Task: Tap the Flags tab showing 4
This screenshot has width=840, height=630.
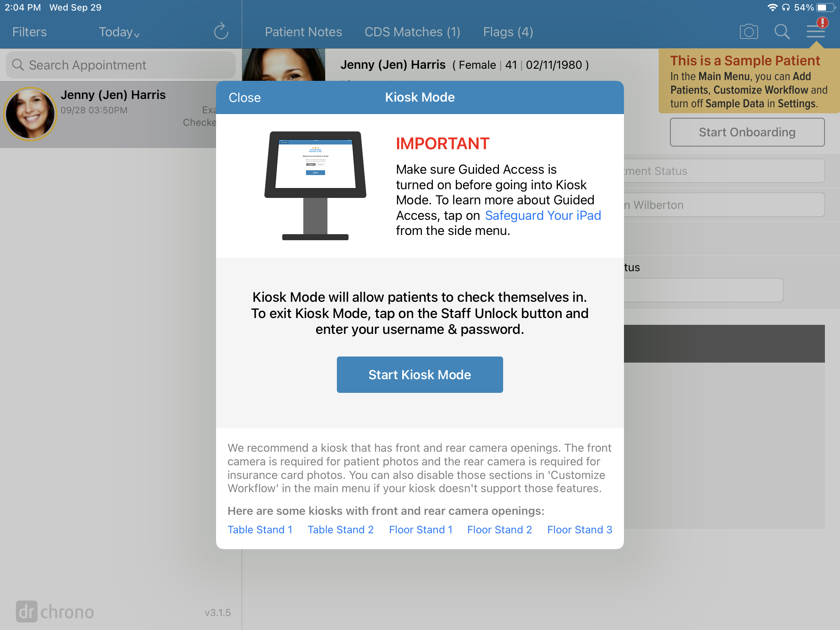Action: (507, 31)
